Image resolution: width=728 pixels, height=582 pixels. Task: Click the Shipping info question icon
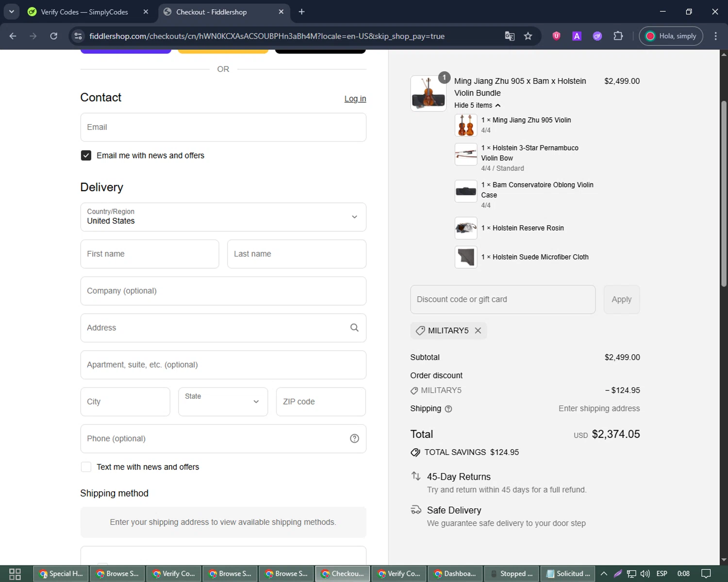[448, 409]
